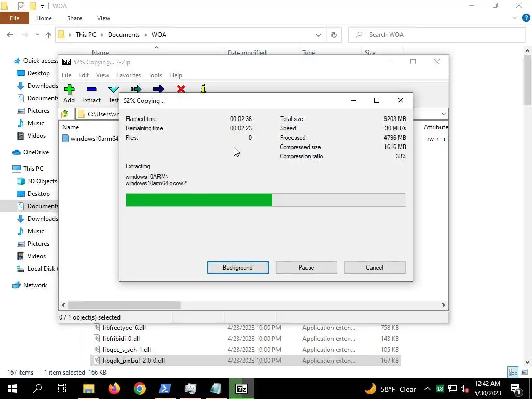
Task: Expand the Explorer ribbon chevron
Action: click(515, 18)
